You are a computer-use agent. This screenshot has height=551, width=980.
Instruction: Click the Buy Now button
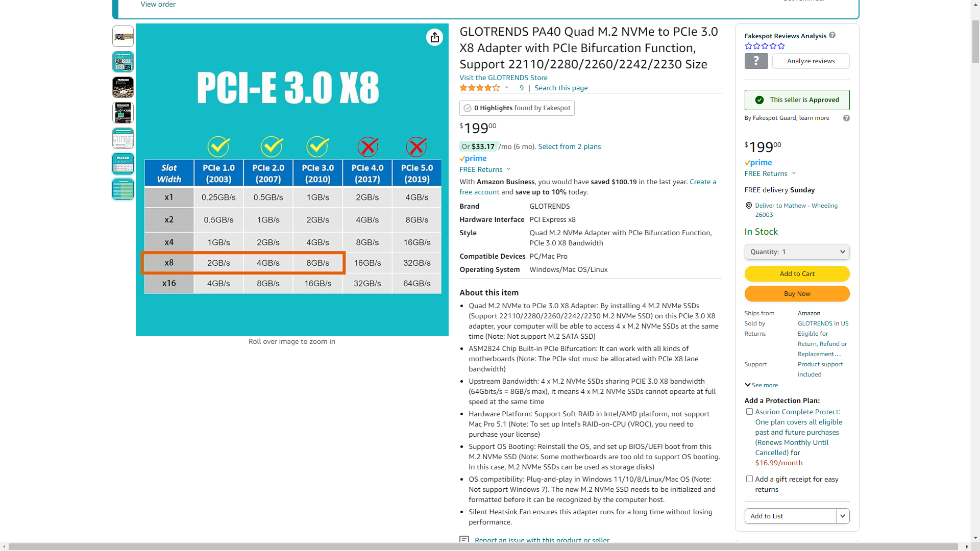797,294
